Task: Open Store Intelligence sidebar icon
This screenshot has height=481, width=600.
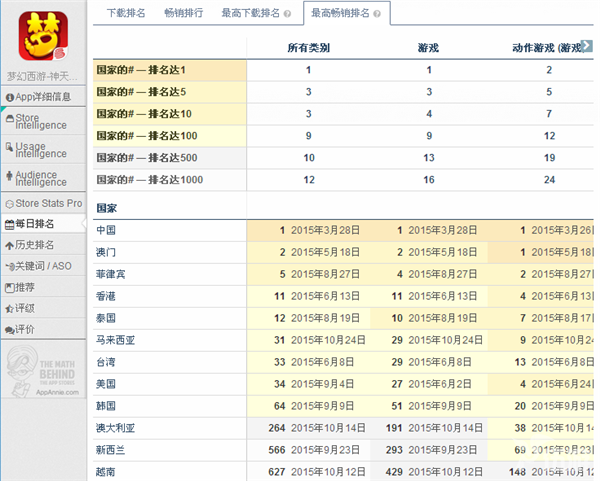Action: pos(10,119)
